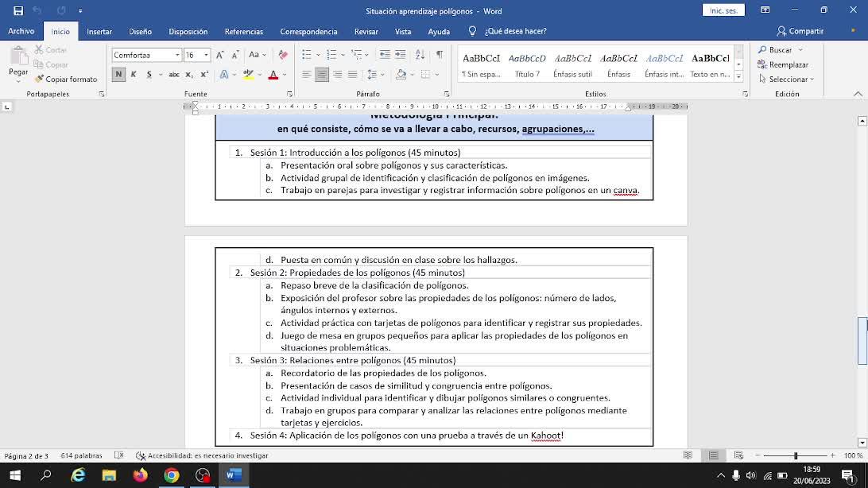Open the Seleccionar dropdown
Screen dimensions: 868x488
(786, 79)
